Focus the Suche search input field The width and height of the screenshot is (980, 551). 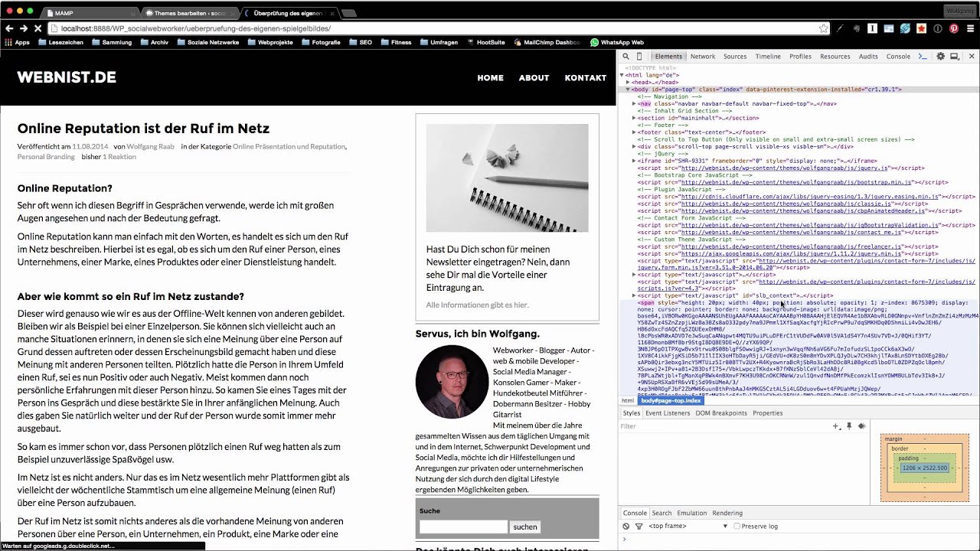(463, 527)
